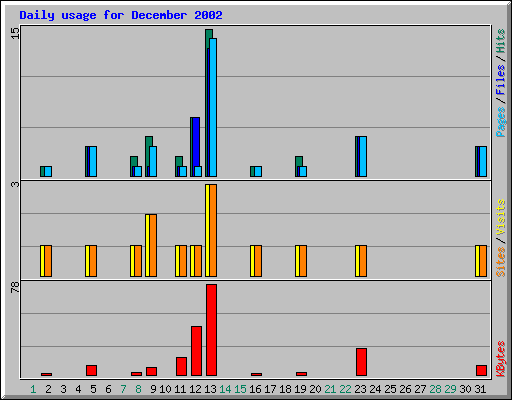Click day label "27" on x-axis
The height and width of the screenshot is (400, 512).
coord(420,389)
